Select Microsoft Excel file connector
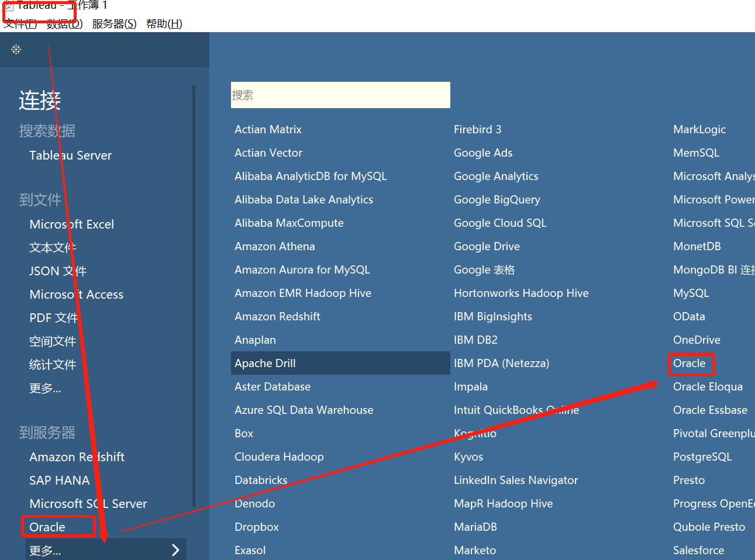This screenshot has height=560, width=755. tap(72, 224)
